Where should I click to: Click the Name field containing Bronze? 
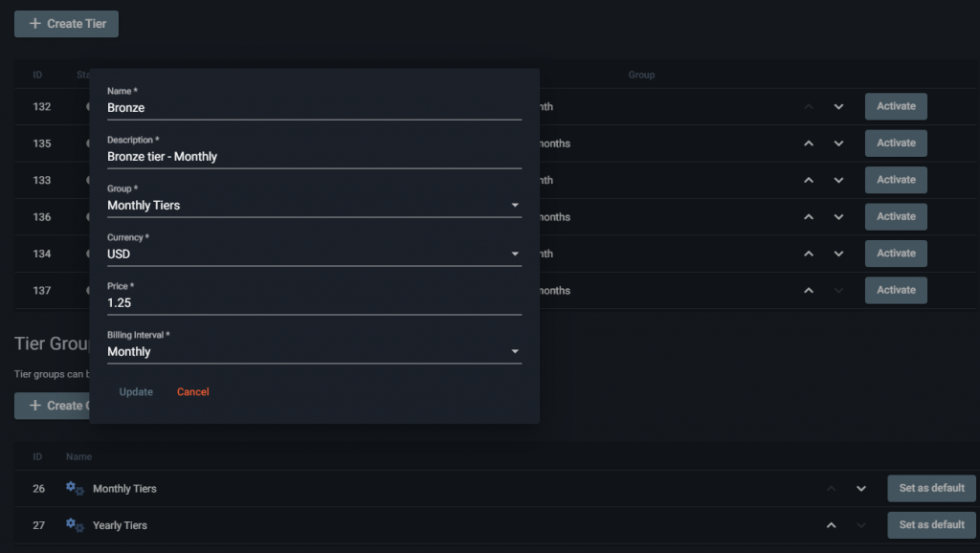314,107
